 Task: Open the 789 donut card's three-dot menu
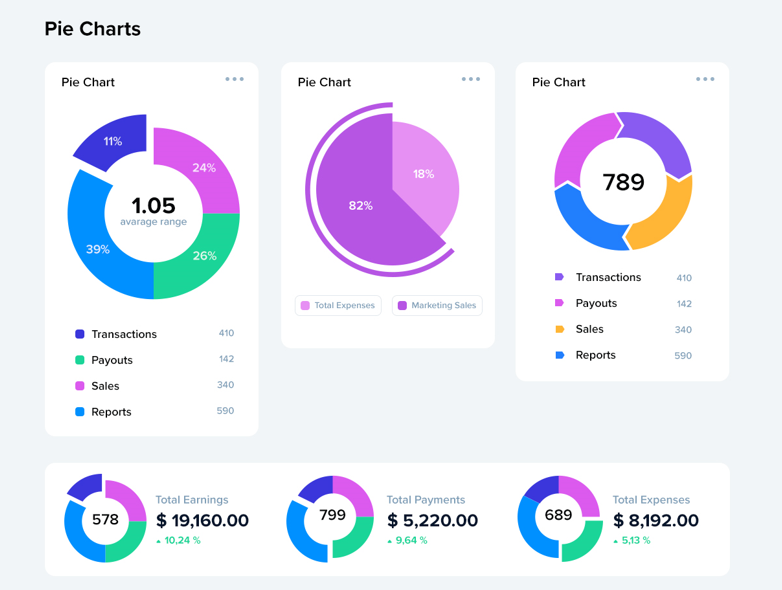tap(705, 79)
